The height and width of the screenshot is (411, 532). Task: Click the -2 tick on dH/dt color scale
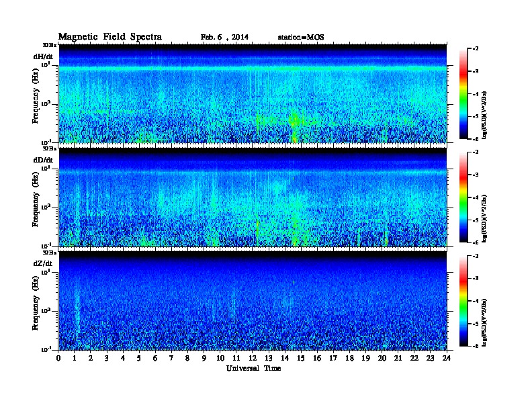pos(476,49)
